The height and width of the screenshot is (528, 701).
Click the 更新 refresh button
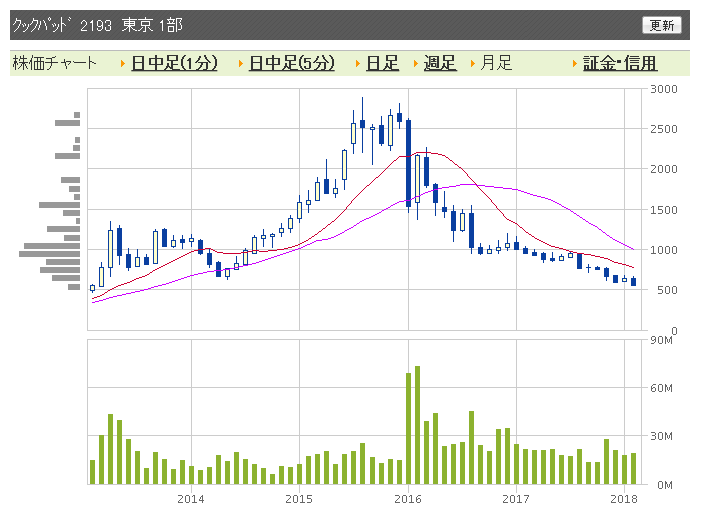(662, 25)
